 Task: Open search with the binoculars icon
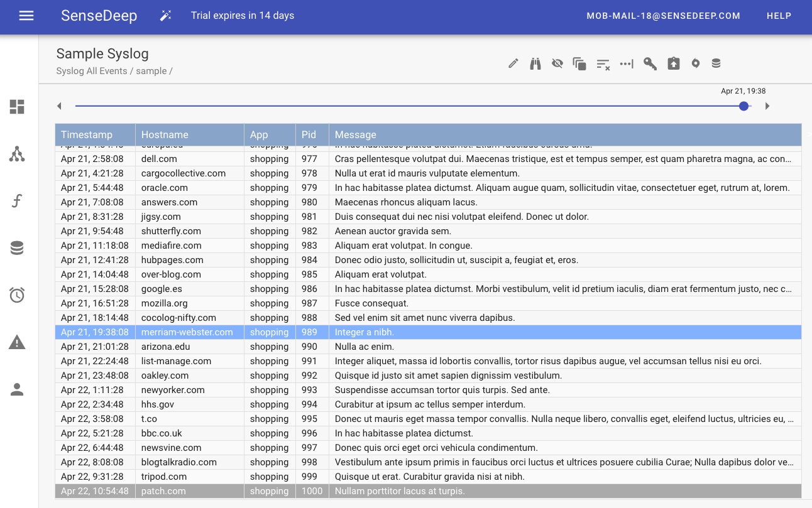535,63
